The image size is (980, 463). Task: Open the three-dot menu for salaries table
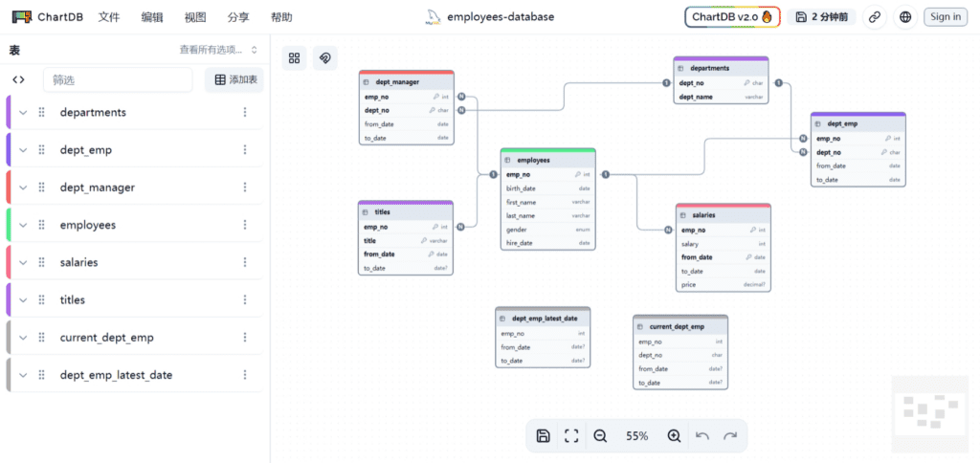[245, 262]
